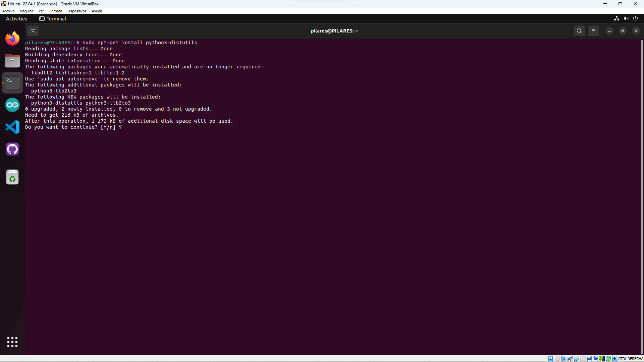Open the Trash in the dock

[x=12, y=177]
